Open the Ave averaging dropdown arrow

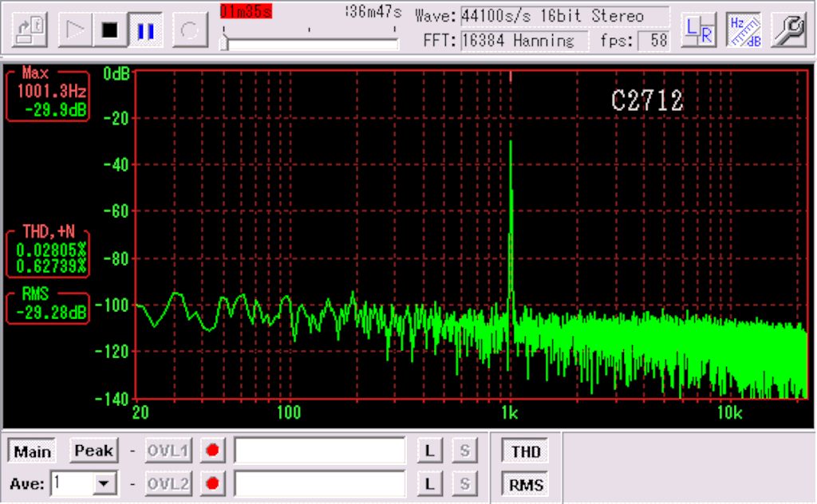105,484
